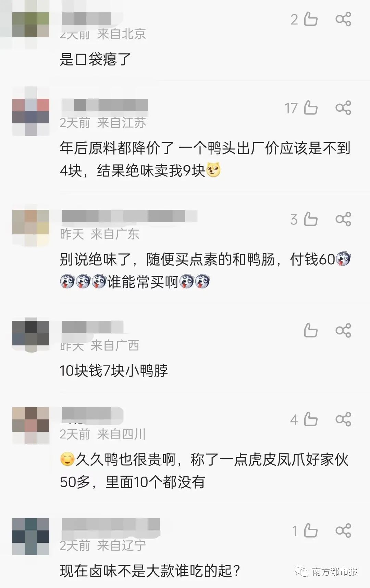The width and height of the screenshot is (370, 588).
Task: Share the Guangdong comment about 鸭肠
Action: tap(343, 219)
